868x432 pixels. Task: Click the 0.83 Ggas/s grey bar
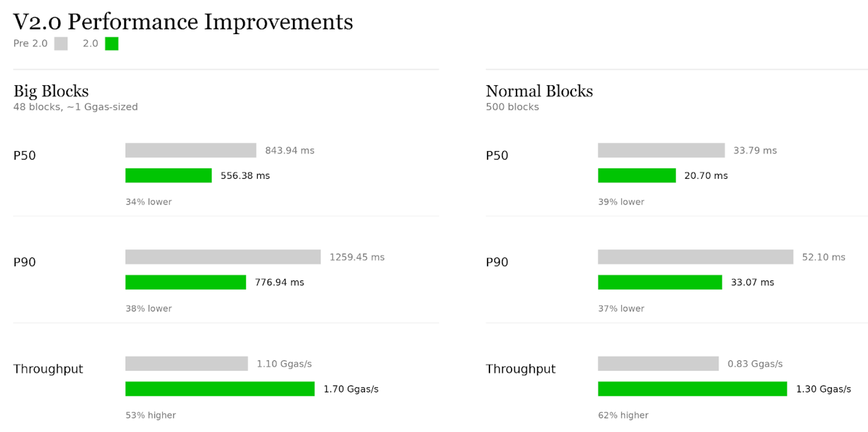658,364
